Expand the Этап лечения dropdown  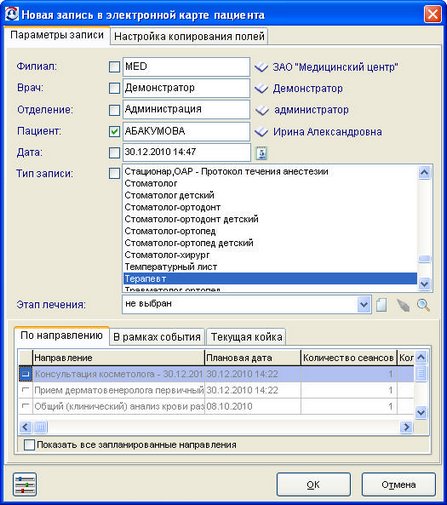pos(363,305)
